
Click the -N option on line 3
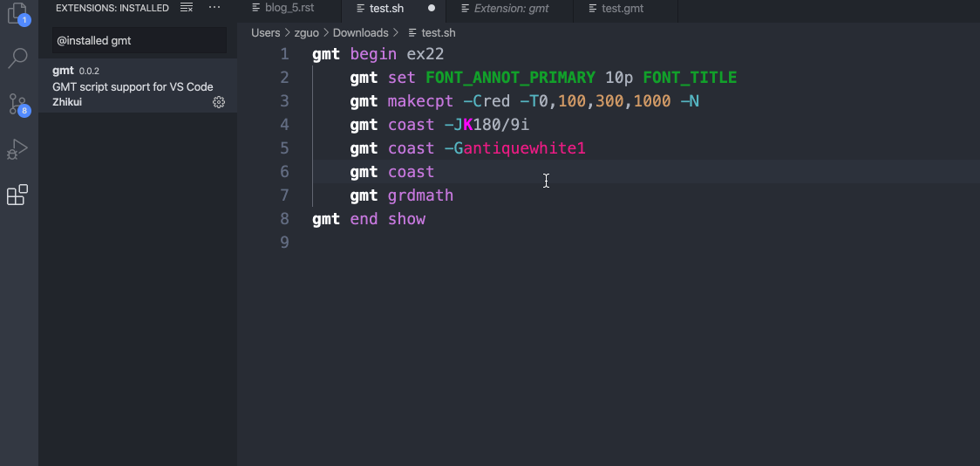(x=690, y=101)
